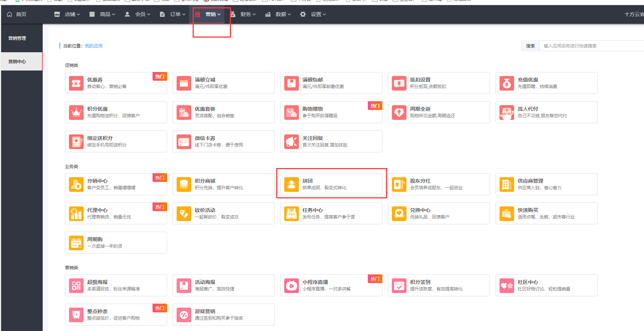This screenshot has width=644, height=331.
Task: Click the 关注回复 megaphone icon
Action: coord(292,142)
